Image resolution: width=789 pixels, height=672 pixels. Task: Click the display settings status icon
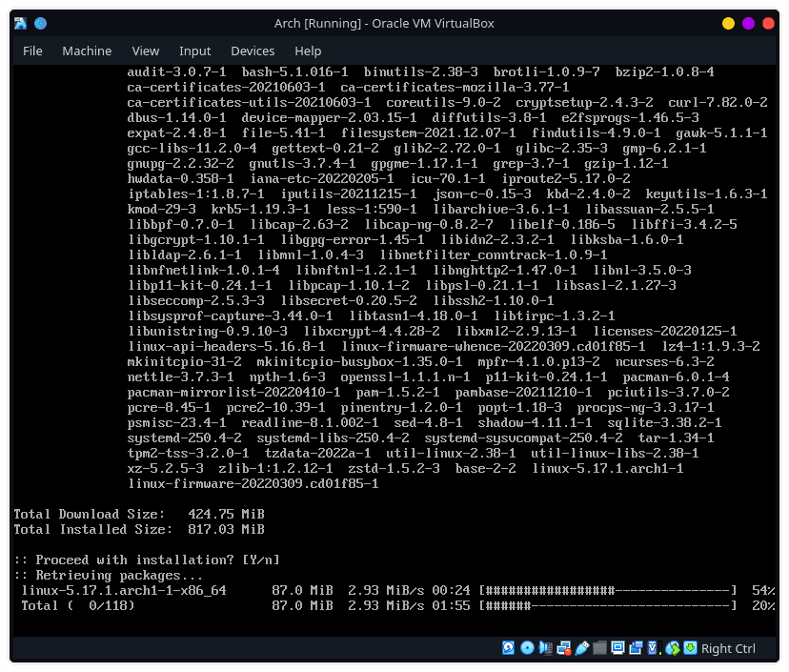coord(617,648)
